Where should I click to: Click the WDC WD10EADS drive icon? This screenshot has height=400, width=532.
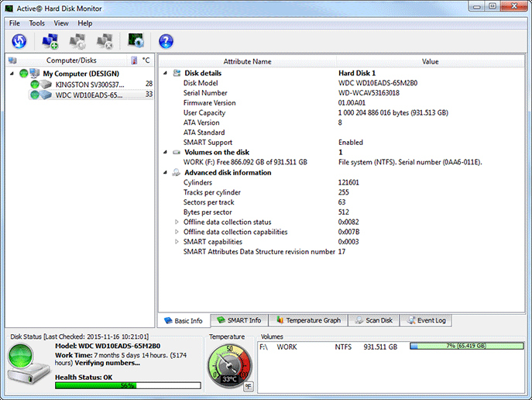(x=46, y=95)
